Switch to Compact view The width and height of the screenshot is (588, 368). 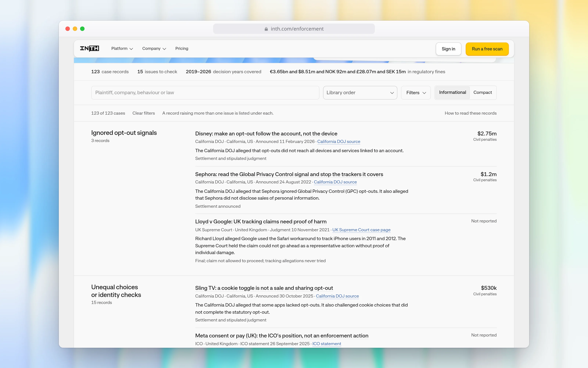tap(483, 93)
